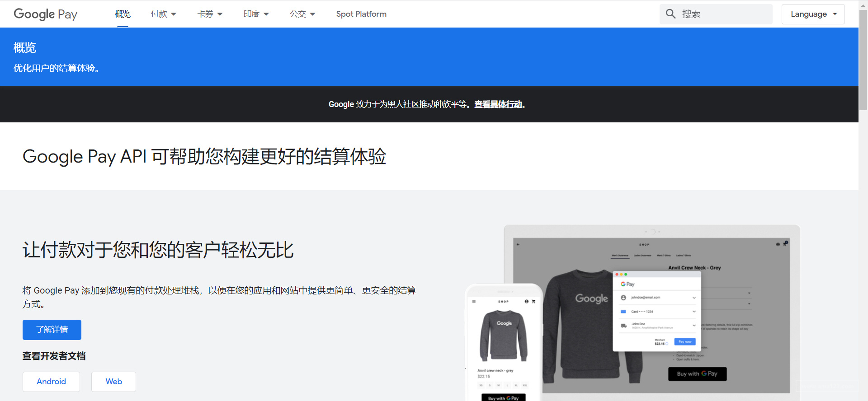Follow the 查看具体行动 link
The image size is (868, 401).
(498, 104)
